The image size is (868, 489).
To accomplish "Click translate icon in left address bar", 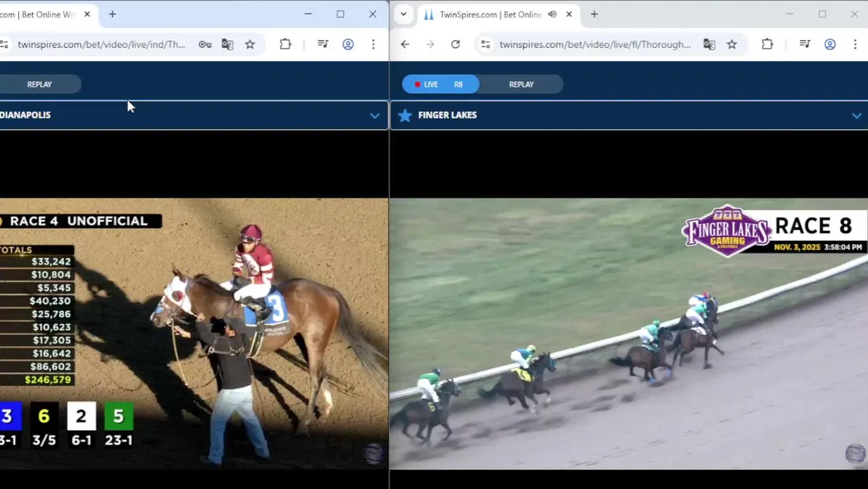I will point(227,44).
